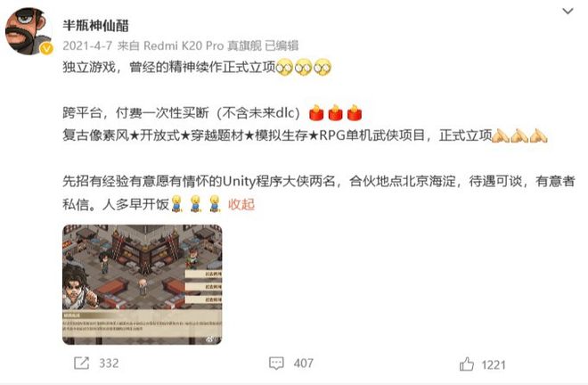Open username 半瓶神仙醋 profile
The width and height of the screenshot is (588, 385).
coord(95,26)
